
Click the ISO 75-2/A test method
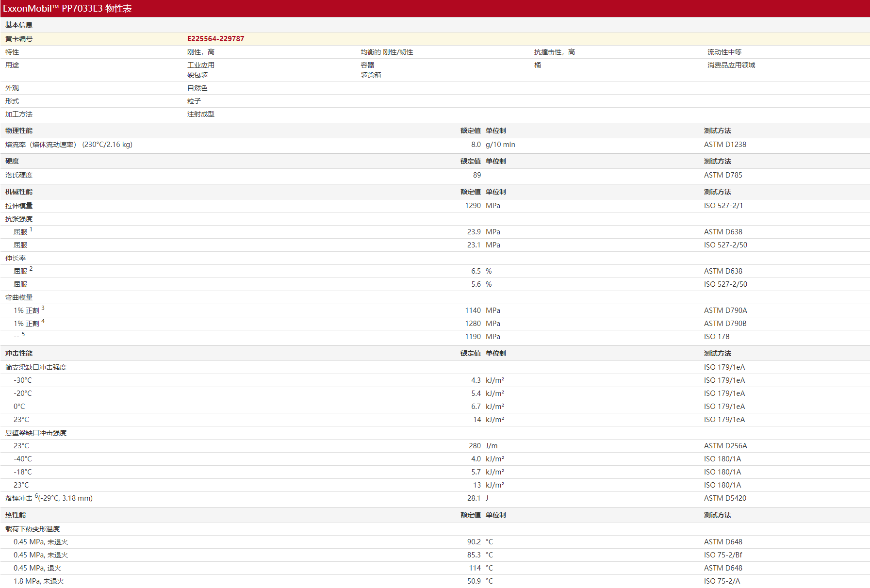coord(722,581)
